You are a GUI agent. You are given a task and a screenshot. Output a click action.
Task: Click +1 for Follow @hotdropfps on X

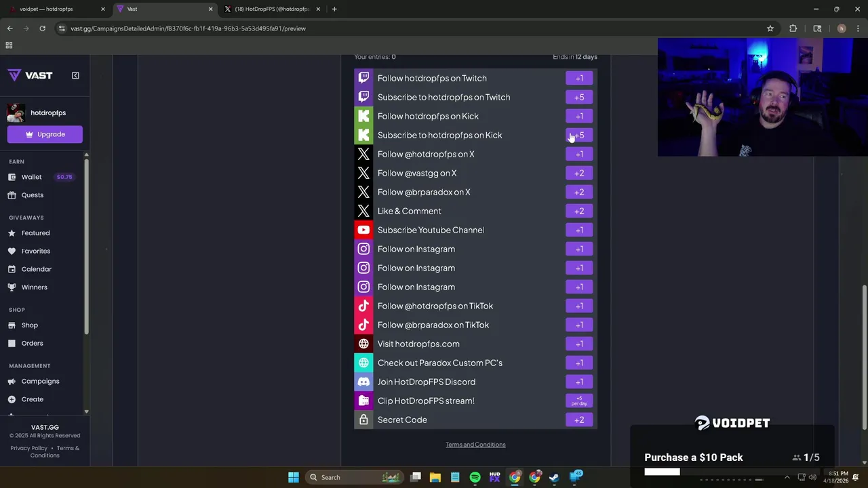[579, 154]
